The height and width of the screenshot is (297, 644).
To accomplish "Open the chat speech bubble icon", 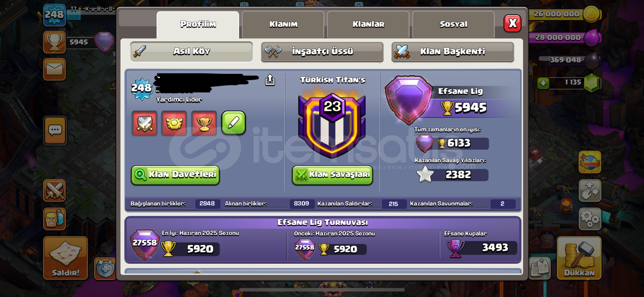I will [x=55, y=130].
